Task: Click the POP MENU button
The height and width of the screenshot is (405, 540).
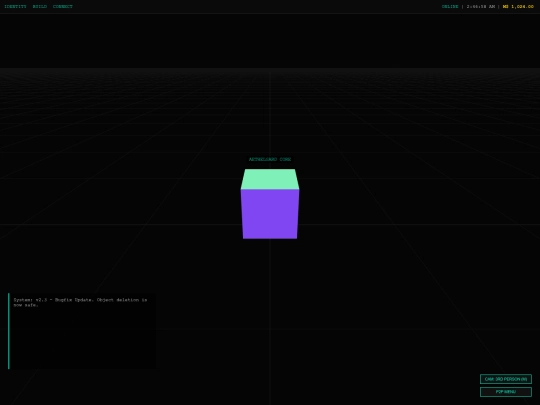Action: pos(506,392)
